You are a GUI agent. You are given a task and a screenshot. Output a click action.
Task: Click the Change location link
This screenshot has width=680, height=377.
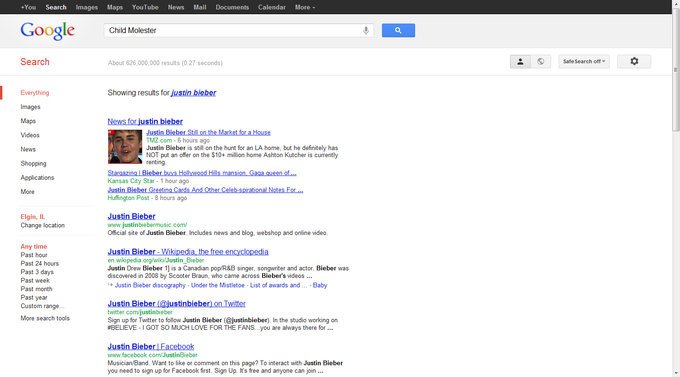(x=42, y=226)
